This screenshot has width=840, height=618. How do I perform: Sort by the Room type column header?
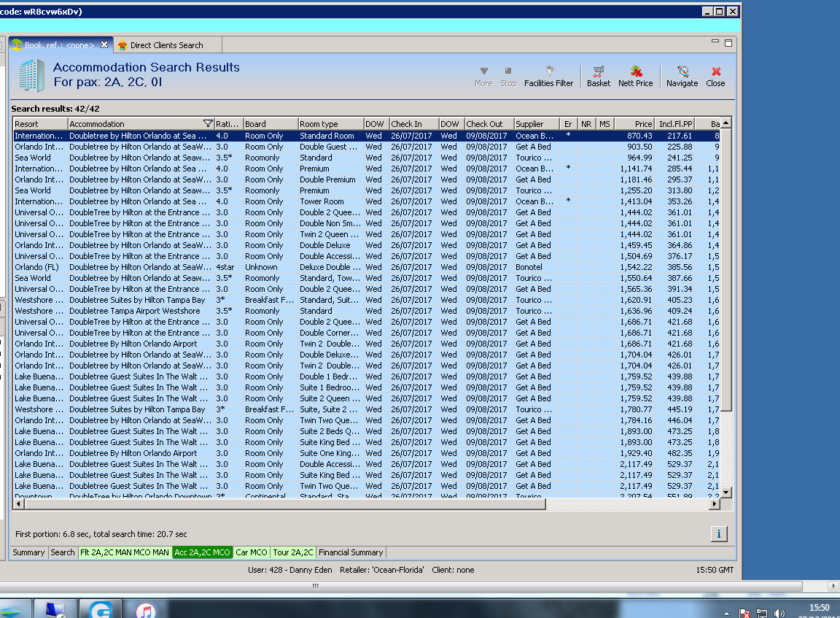[331, 124]
